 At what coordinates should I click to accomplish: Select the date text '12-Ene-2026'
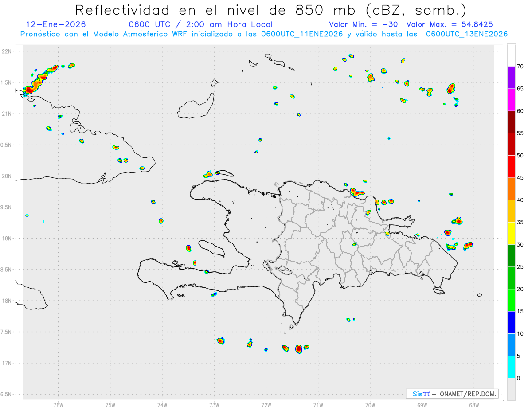tap(56, 24)
